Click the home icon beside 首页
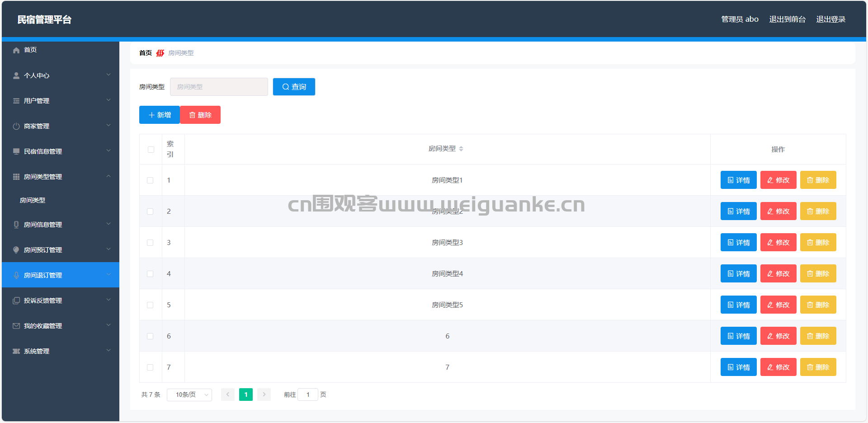The image size is (868, 423). [16, 50]
